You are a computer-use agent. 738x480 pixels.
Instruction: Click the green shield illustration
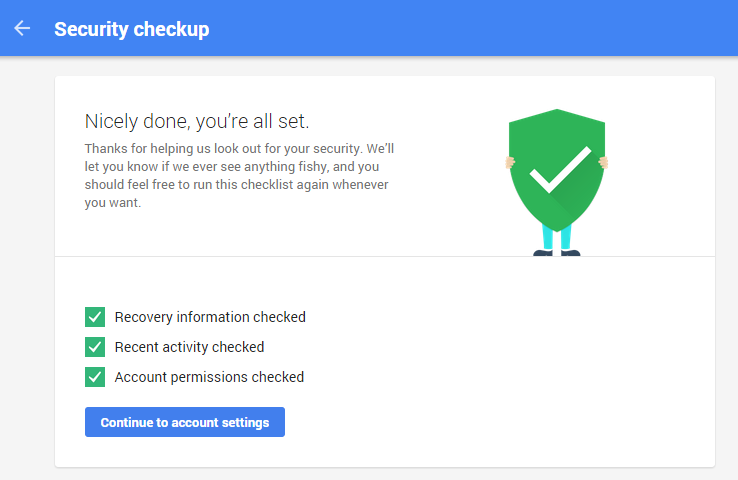coord(557,170)
